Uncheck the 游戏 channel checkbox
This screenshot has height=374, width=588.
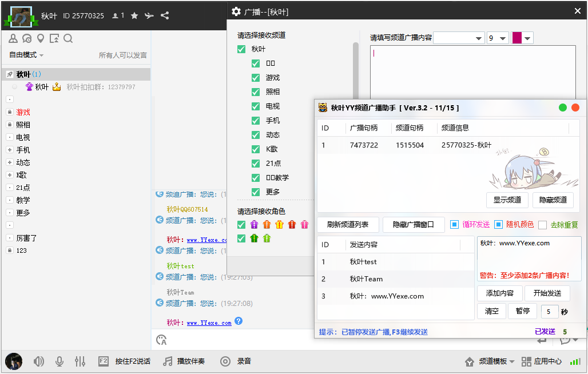click(256, 78)
